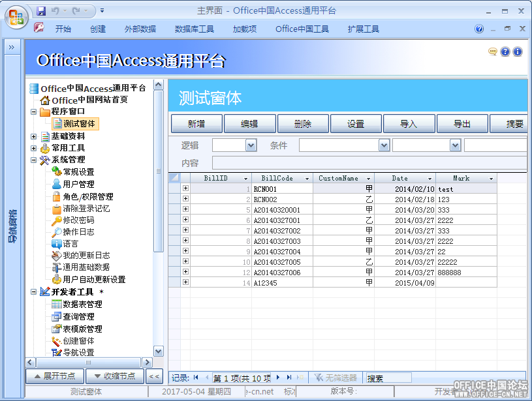
Task: Open the 扩展工具 ribbon tab
Action: 364,29
